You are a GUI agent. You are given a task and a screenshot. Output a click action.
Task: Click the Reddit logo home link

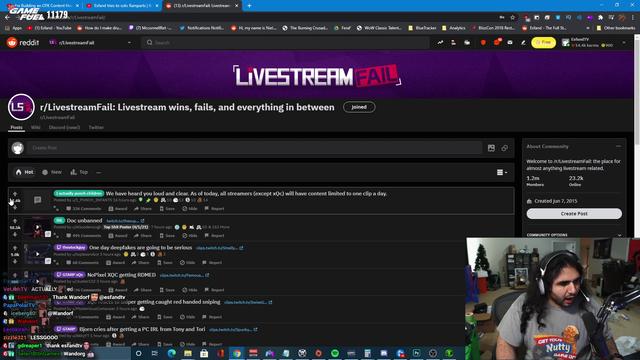click(23, 42)
